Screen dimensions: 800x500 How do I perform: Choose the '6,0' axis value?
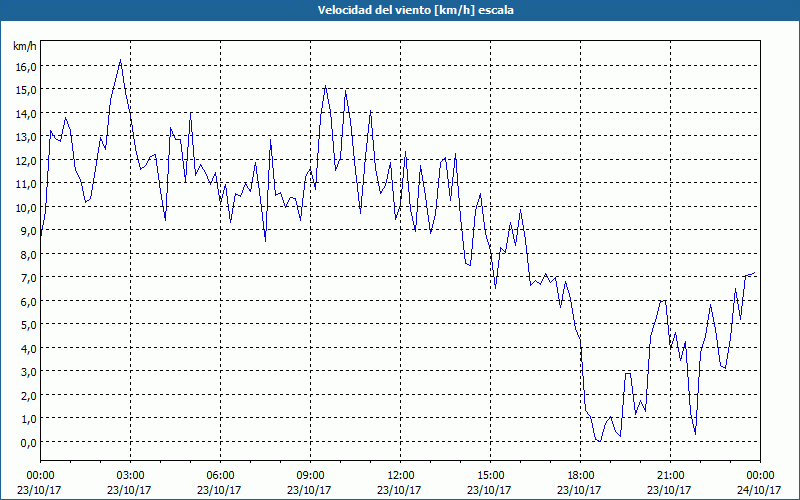point(28,302)
